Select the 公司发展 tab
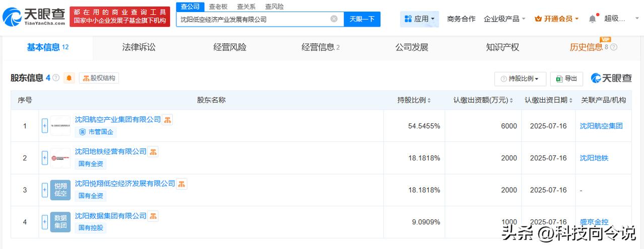Image resolution: width=644 pixels, height=249 pixels. [412, 47]
